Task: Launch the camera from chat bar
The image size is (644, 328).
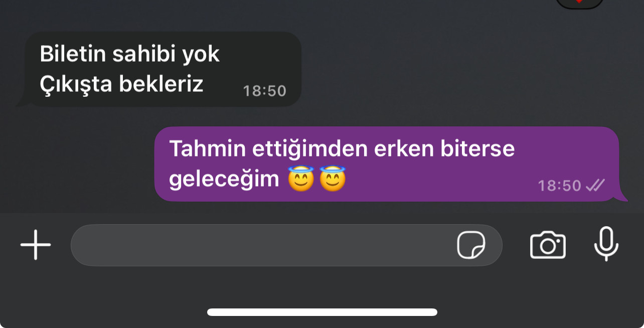Action: click(548, 245)
